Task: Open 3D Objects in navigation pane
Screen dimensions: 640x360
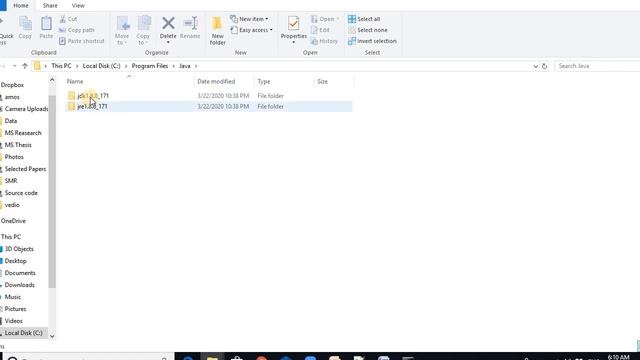Action: (x=19, y=249)
